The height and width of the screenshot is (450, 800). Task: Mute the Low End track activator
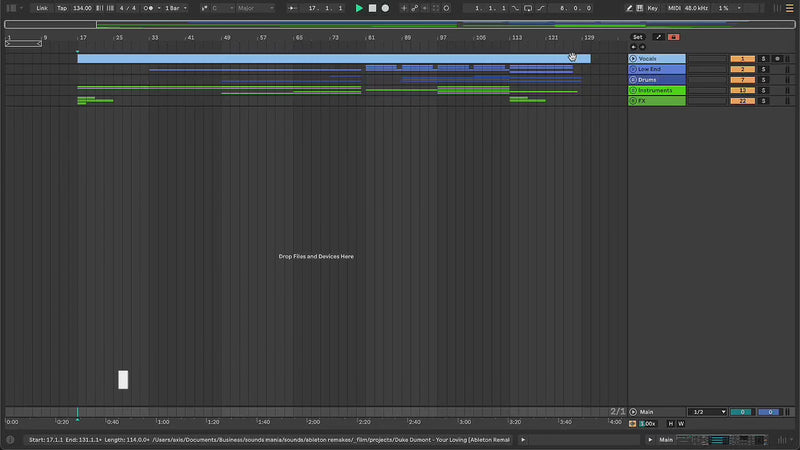coord(742,69)
